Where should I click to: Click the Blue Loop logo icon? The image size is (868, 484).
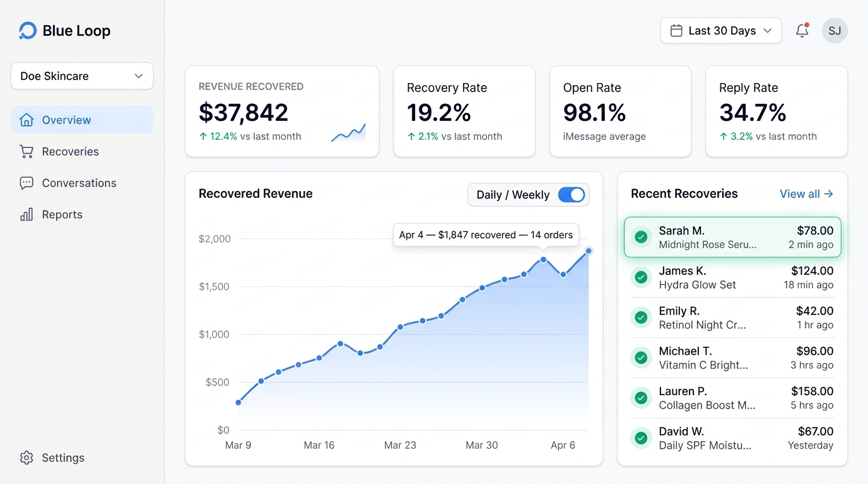click(26, 30)
